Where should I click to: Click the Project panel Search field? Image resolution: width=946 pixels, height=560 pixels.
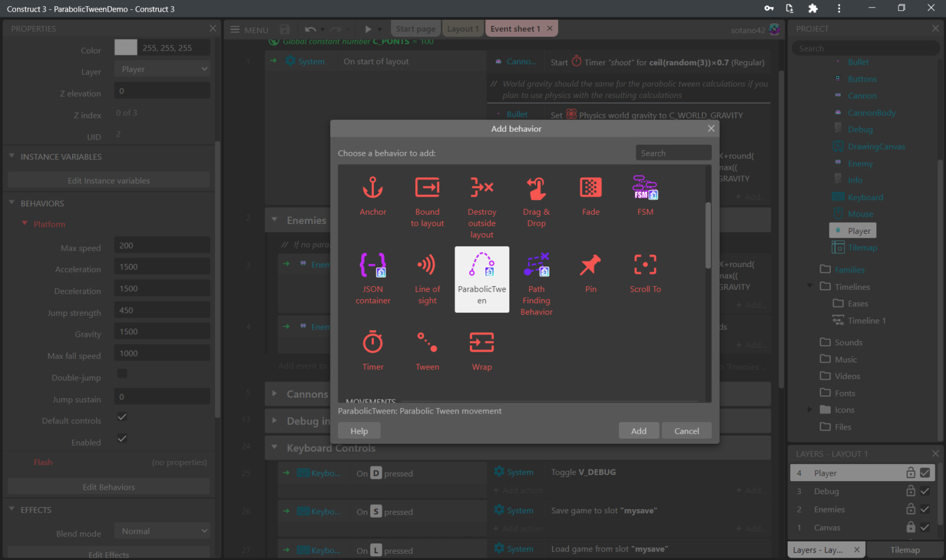[x=866, y=48]
